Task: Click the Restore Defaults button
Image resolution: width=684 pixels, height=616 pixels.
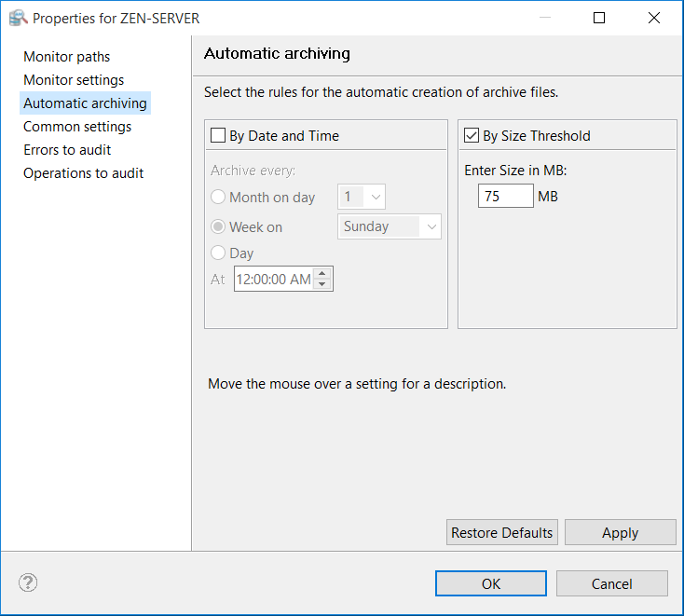Action: [502, 532]
